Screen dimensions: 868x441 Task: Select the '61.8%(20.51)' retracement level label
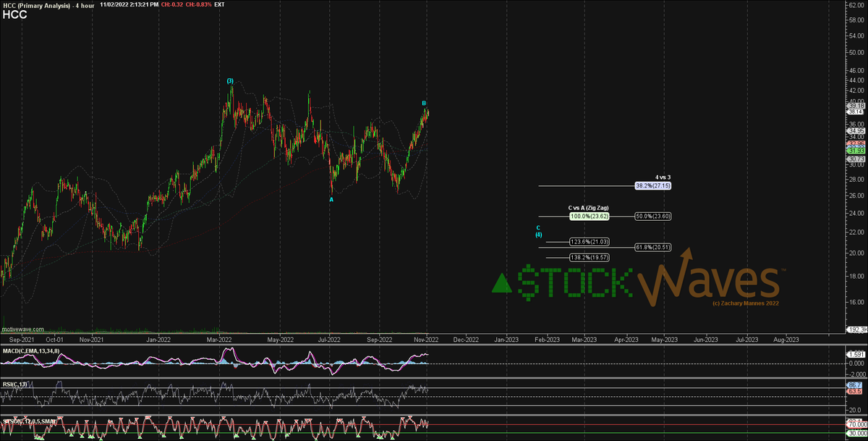click(653, 247)
